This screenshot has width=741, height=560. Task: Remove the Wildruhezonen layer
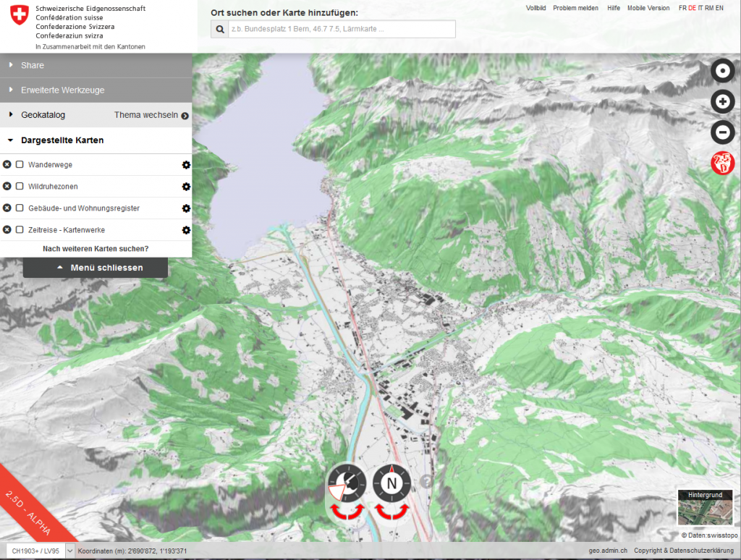click(7, 187)
